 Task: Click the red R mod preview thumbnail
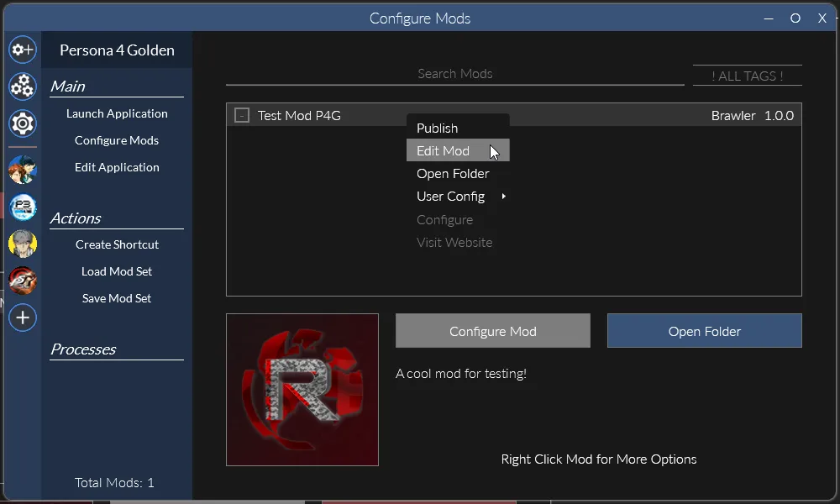tap(302, 390)
